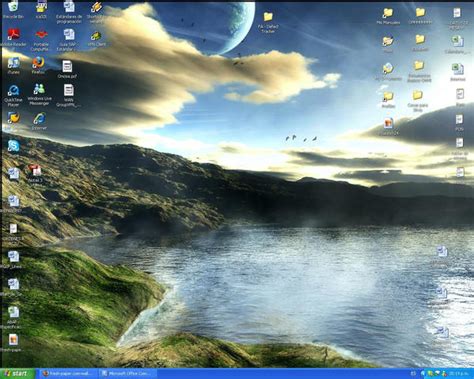The image size is (474, 379).
Task: Switch to Microsoft Office taskbar window
Action: [128, 374]
